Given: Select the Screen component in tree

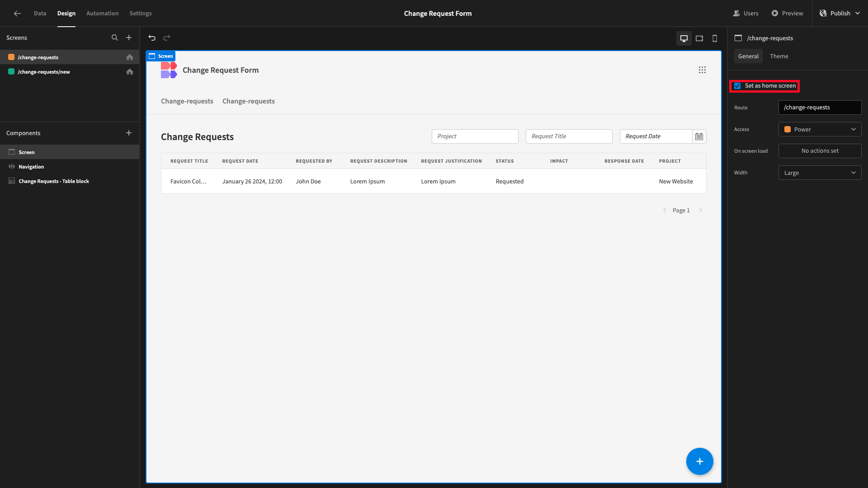Looking at the screenshot, I should click(70, 152).
